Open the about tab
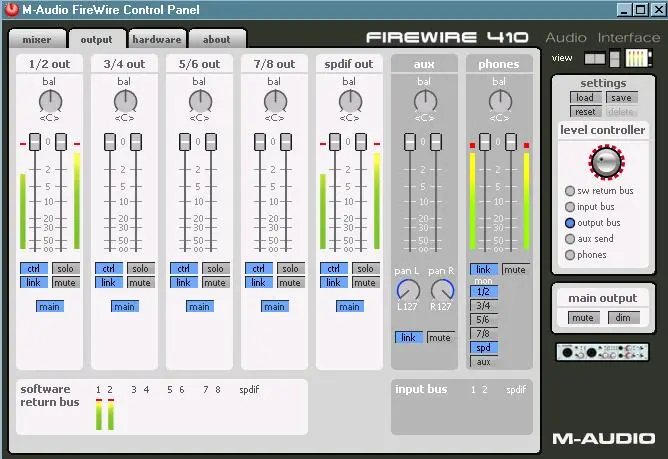 [x=217, y=39]
